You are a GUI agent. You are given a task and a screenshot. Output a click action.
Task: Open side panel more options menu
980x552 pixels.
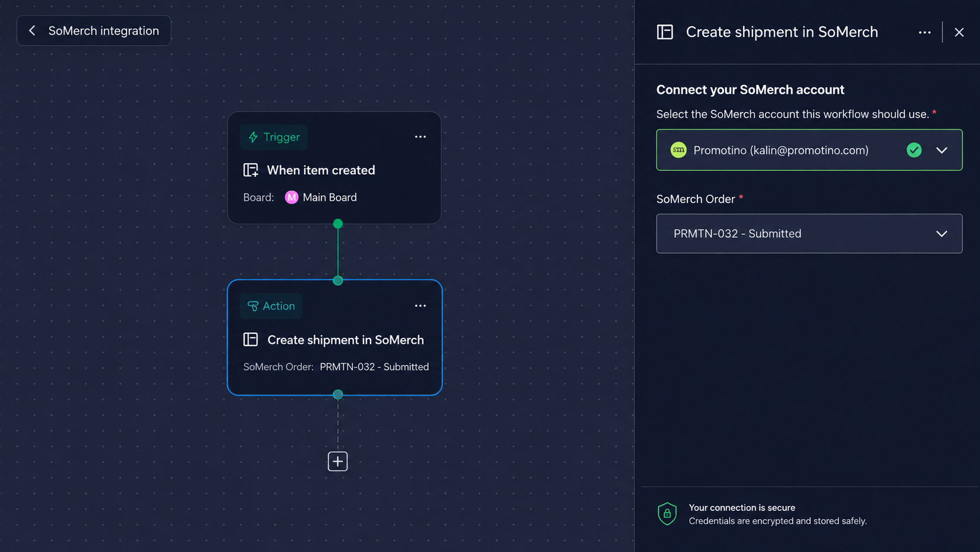tap(925, 32)
